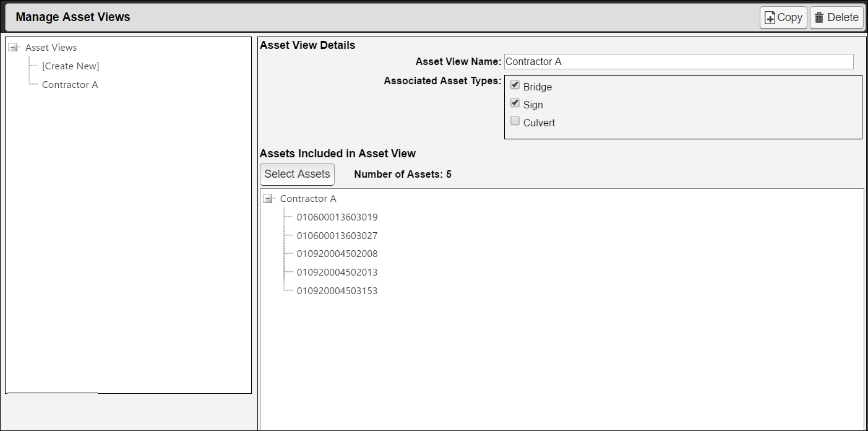Select [Create New] in the Asset Views tree
The image size is (868, 431).
(70, 66)
